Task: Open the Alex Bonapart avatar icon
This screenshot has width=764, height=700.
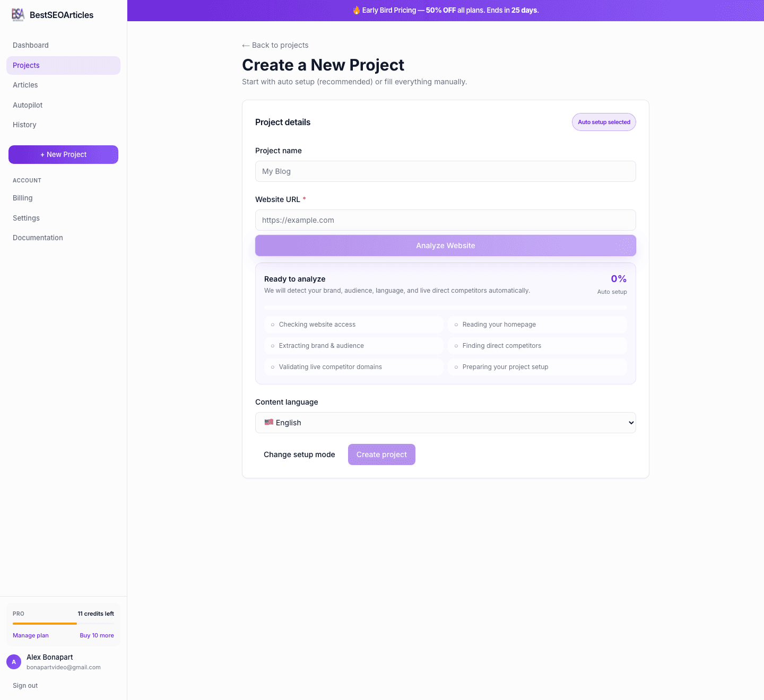Action: click(14, 661)
